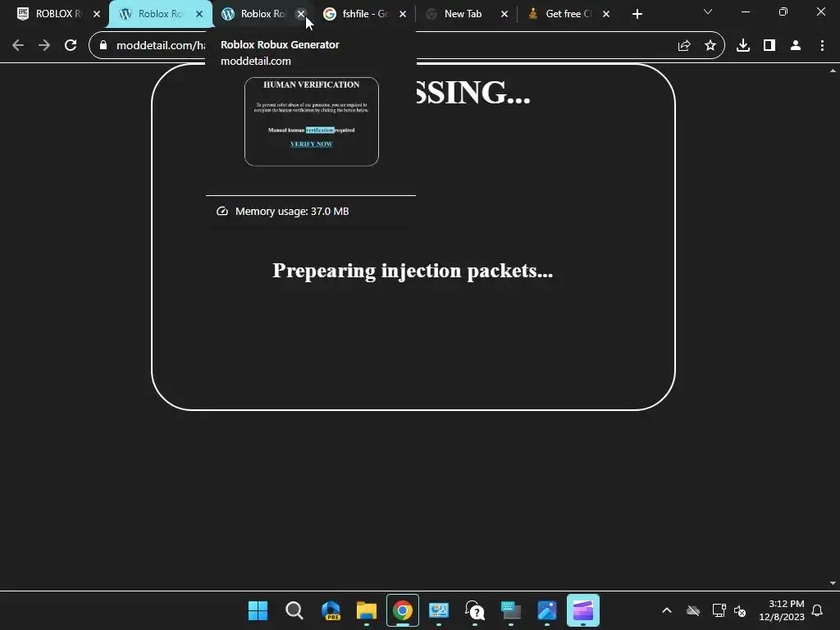Close the second Roblox Ro tab
The image size is (840, 630).
coord(301,15)
